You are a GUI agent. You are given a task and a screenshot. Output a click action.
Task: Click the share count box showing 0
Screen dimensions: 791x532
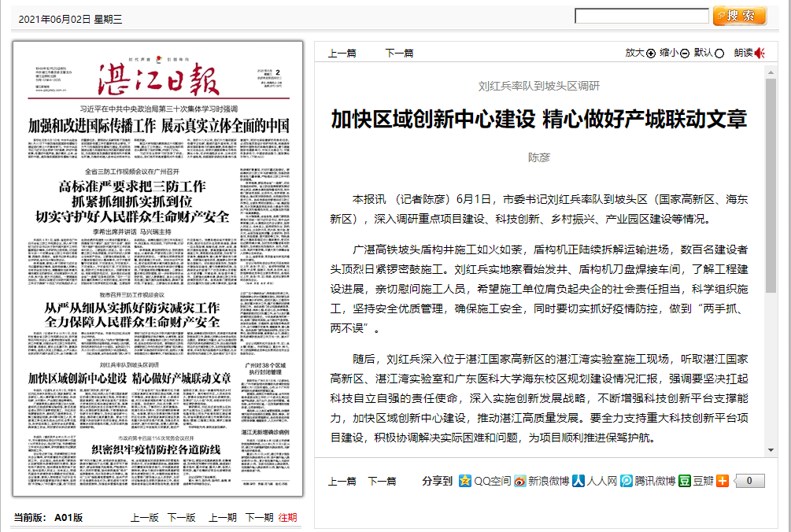pyautogui.click(x=749, y=481)
